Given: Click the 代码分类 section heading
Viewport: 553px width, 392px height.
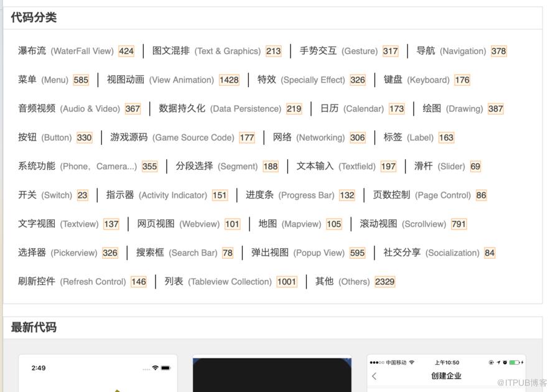Looking at the screenshot, I should tap(34, 17).
